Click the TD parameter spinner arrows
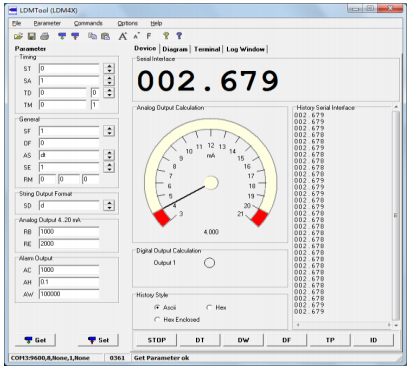This screenshot has height=368, width=411. [x=109, y=93]
